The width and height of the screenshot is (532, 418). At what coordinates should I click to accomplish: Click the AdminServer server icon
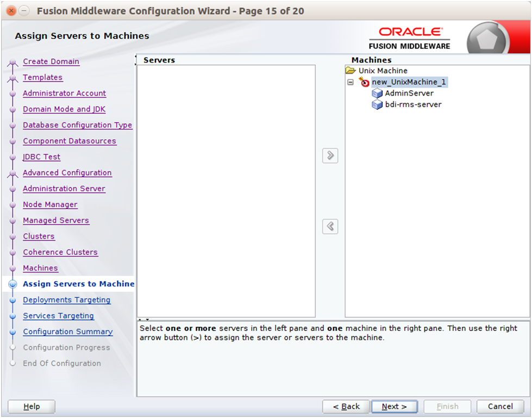pos(377,93)
